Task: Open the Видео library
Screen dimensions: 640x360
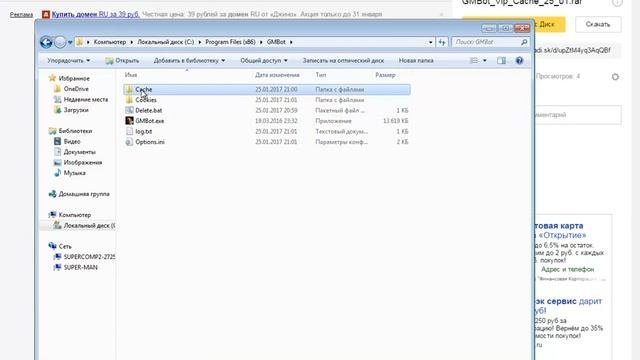Action: click(72, 142)
